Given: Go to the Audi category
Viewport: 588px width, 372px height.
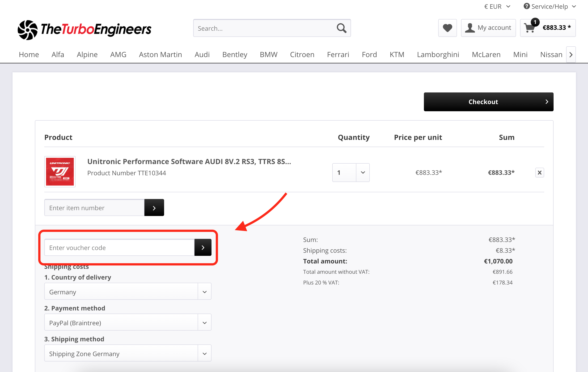Looking at the screenshot, I should (202, 54).
